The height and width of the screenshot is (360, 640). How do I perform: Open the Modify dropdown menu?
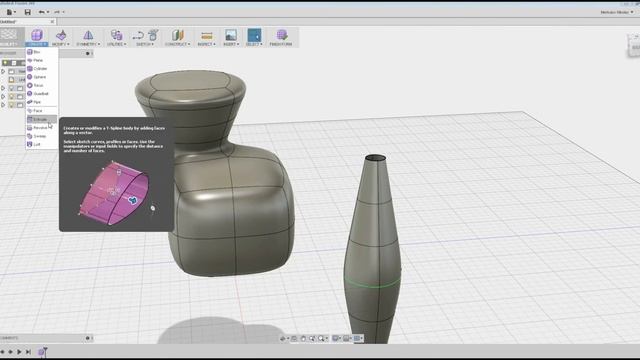61,44
